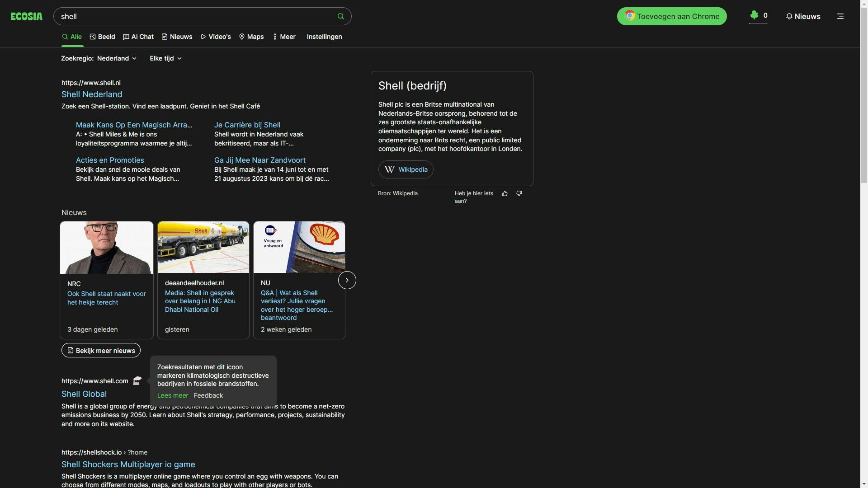Click the Ecosia logo
This screenshot has width=868, height=488.
pos(26,16)
